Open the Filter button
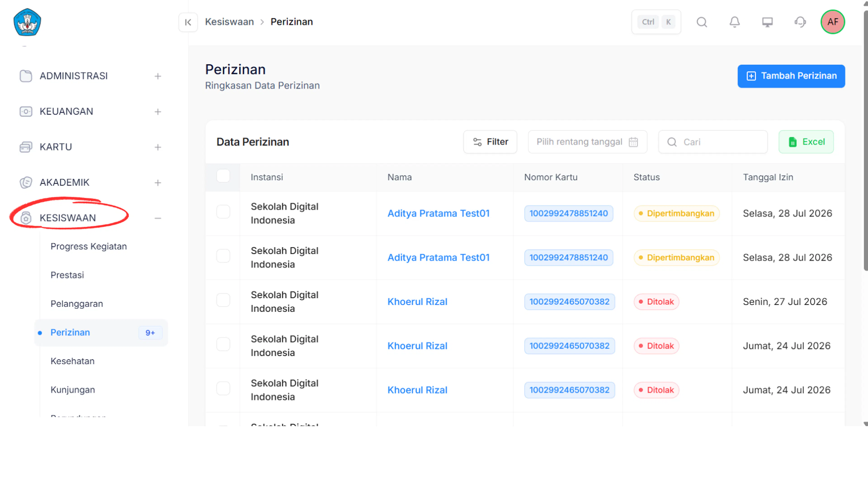This screenshot has width=868, height=488. click(x=490, y=142)
